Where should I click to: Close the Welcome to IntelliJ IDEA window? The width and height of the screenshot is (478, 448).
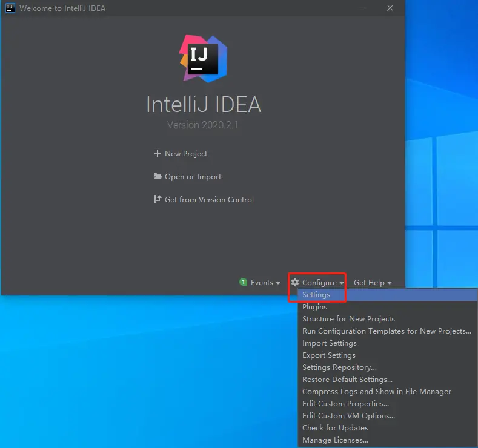tap(390, 8)
